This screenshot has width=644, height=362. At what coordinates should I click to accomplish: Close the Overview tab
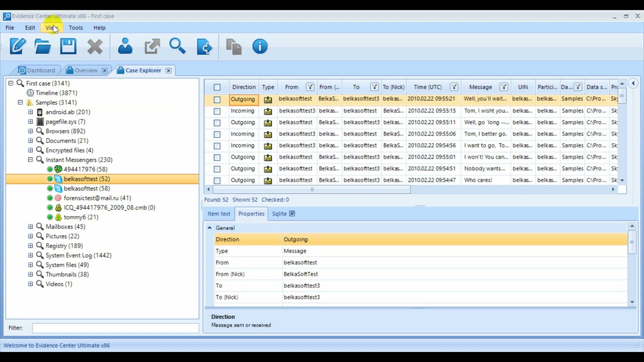tap(104, 70)
